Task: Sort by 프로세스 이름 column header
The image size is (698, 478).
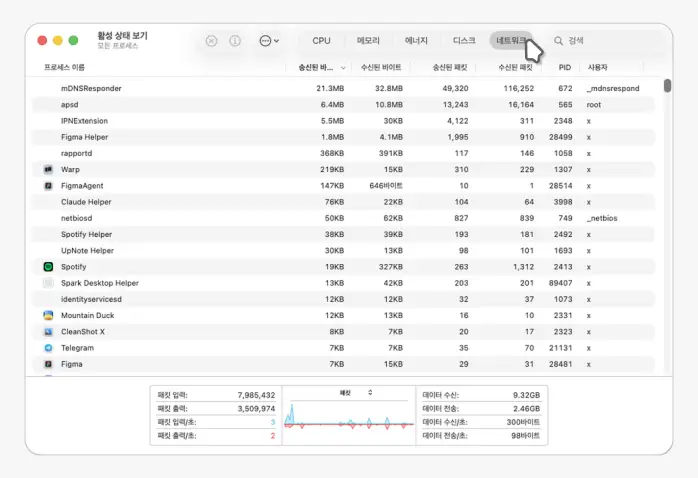Action: pos(65,67)
